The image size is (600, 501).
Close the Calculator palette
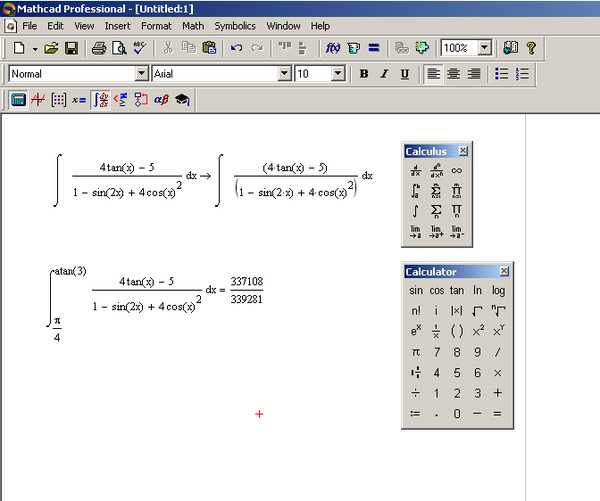504,271
